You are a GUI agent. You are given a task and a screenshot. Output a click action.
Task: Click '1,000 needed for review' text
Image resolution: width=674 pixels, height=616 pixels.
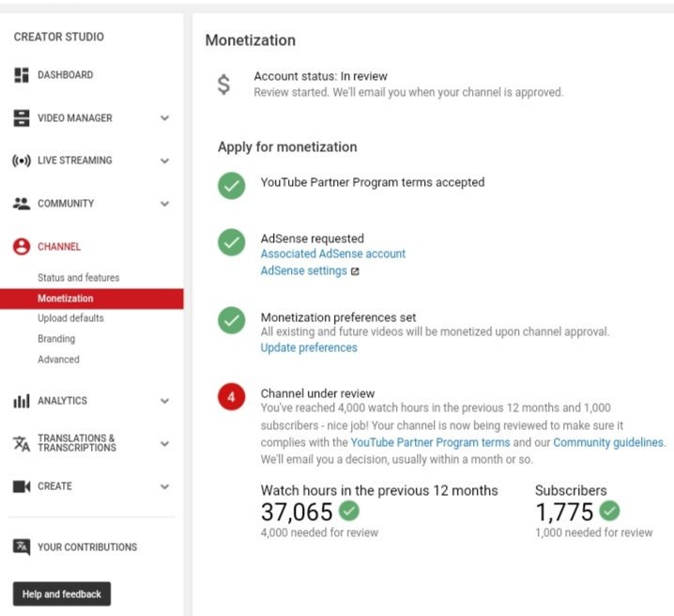point(594,532)
